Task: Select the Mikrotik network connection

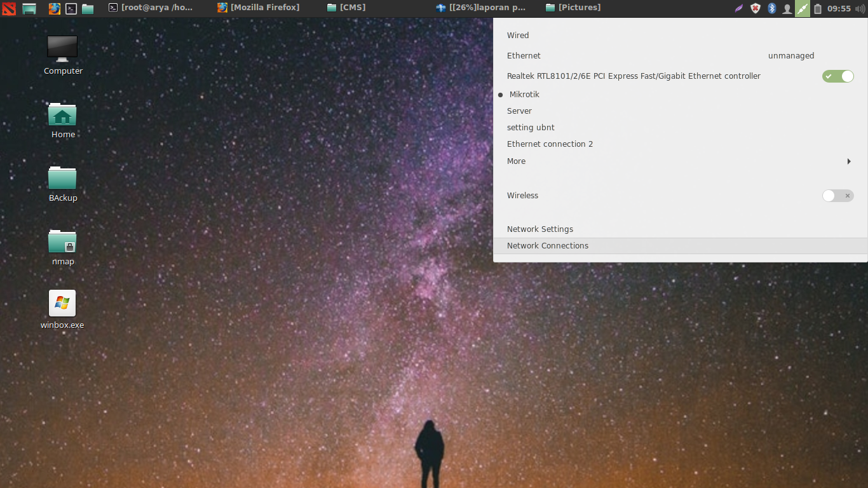Action: pos(524,94)
